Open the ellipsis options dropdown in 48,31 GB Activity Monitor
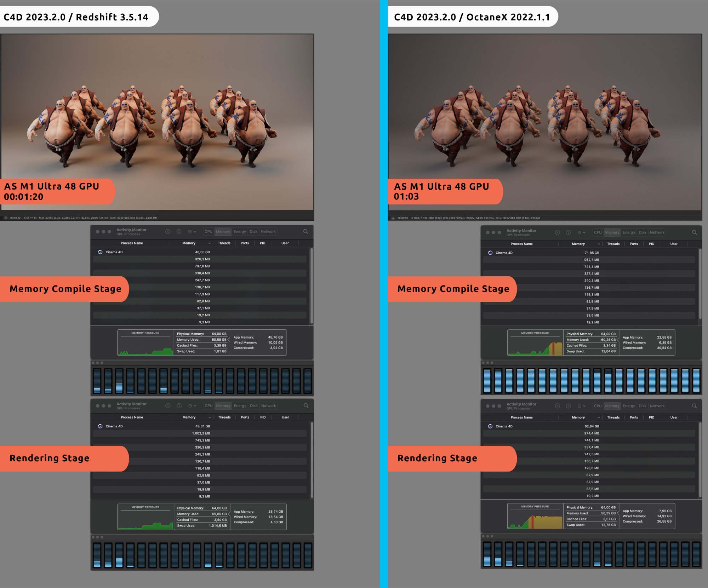 pyautogui.click(x=192, y=406)
